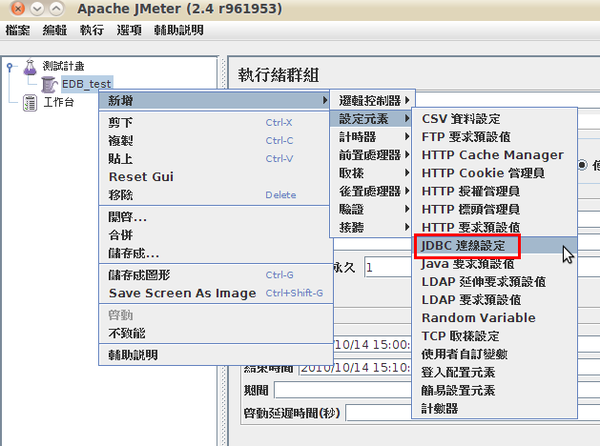Open the 檔案 menu

18,30
